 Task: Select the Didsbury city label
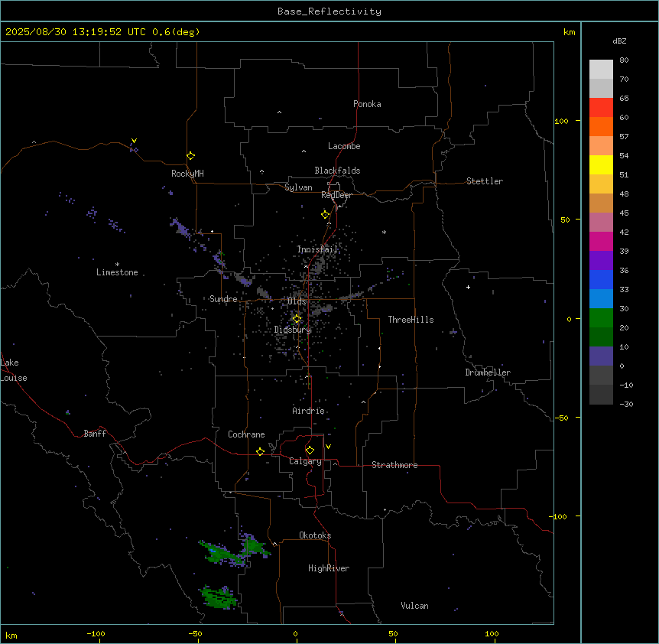pos(293,330)
